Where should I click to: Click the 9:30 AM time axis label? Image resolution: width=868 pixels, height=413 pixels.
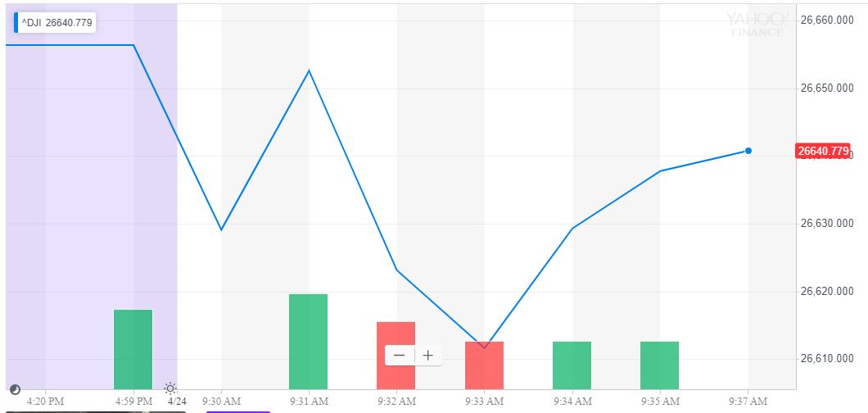click(x=221, y=402)
